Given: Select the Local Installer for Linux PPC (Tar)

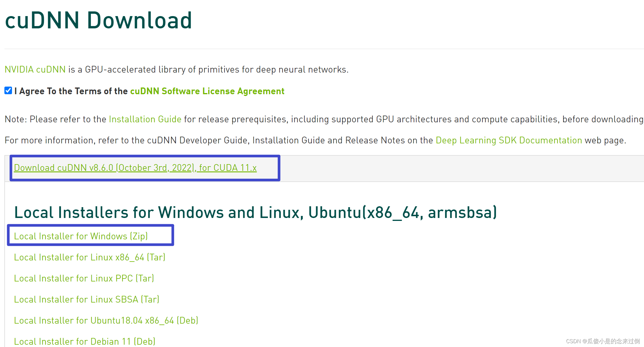Looking at the screenshot, I should (84, 278).
